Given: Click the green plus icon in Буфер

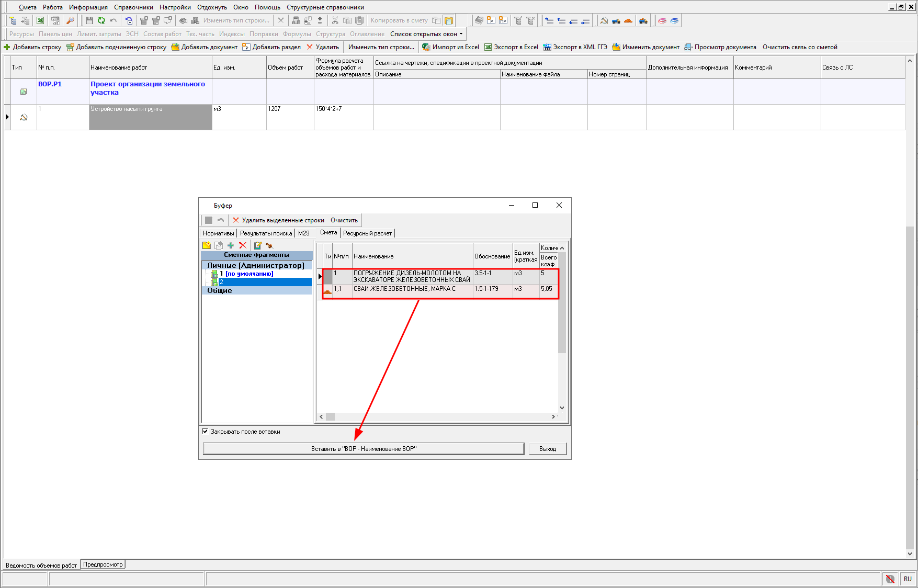Looking at the screenshot, I should click(231, 245).
